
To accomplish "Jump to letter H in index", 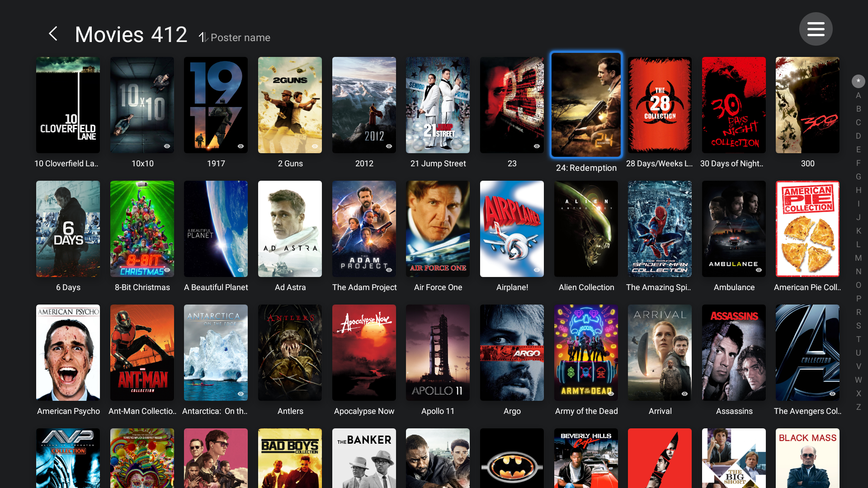I will pyautogui.click(x=858, y=190).
